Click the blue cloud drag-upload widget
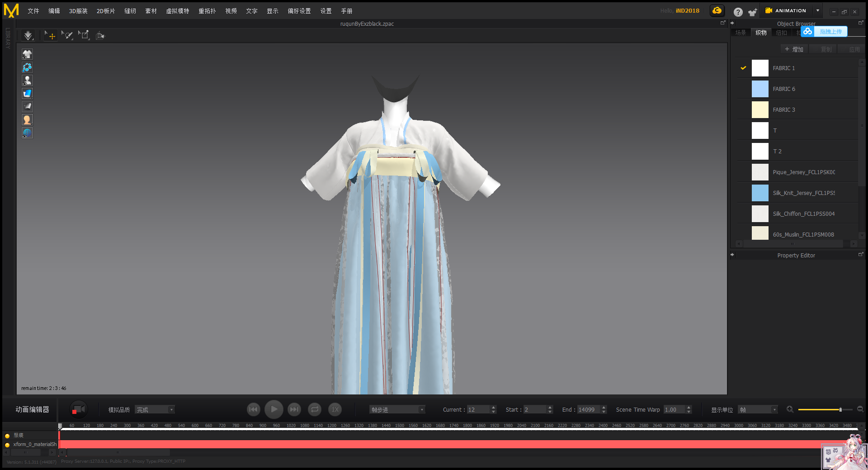The height and width of the screenshot is (470, 868). coord(824,31)
